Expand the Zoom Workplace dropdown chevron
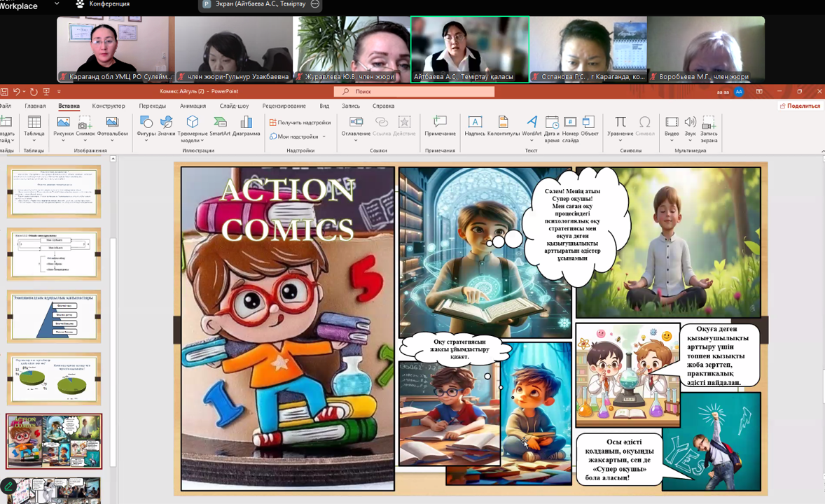825x504 pixels. (x=57, y=4)
